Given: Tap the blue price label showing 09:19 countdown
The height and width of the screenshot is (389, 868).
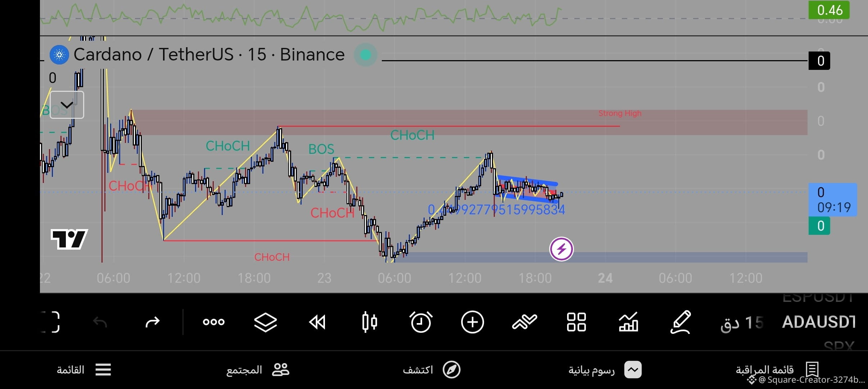Looking at the screenshot, I should pyautogui.click(x=833, y=200).
